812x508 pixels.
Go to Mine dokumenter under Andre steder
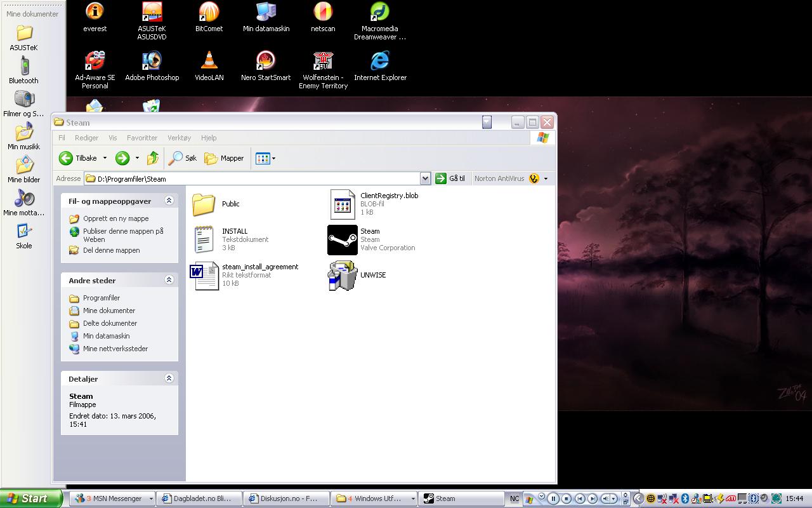103,311
